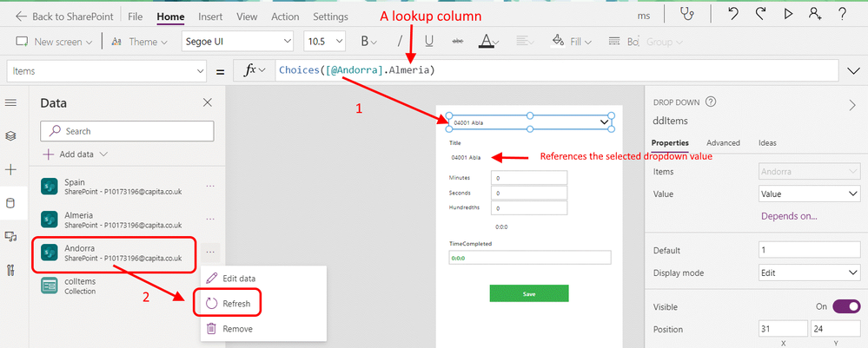Toggle strikethrough formatting
Viewport: 868px width, 348px height.
pos(458,42)
